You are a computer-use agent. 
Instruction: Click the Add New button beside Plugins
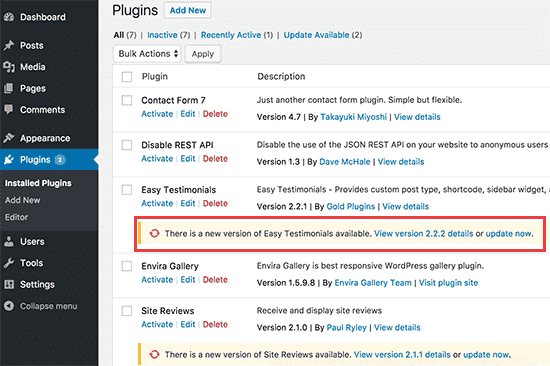188,11
